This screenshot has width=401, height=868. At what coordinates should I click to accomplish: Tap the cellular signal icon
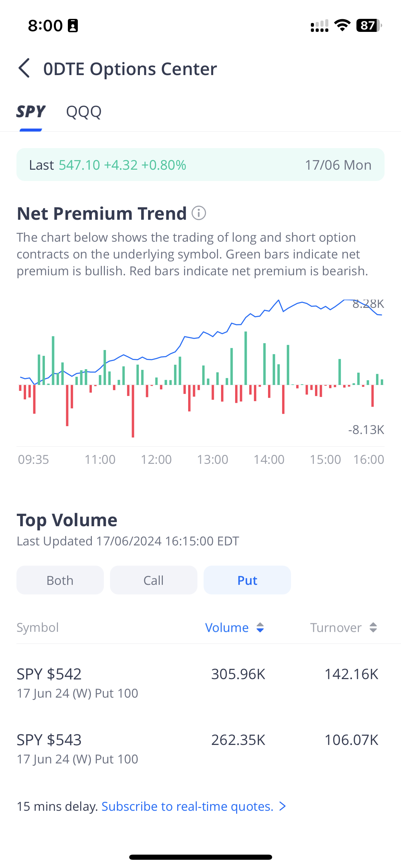click(319, 26)
